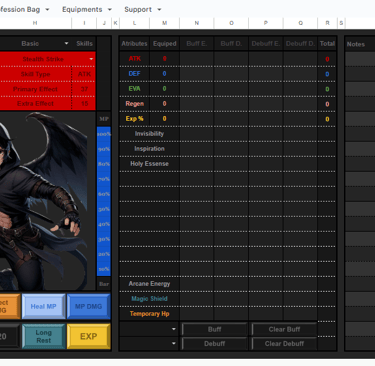Select the DEF attribute label
Viewport: 375px width, 366px height.
(x=134, y=74)
